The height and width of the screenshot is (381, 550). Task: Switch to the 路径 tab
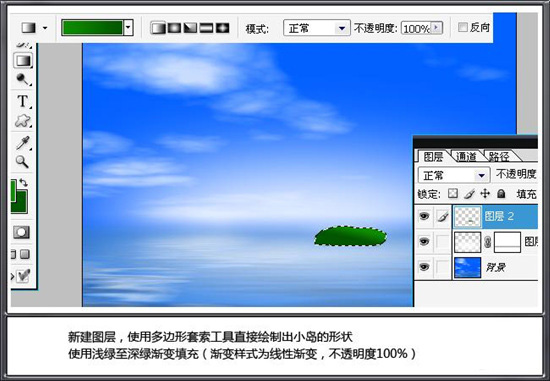tap(499, 156)
